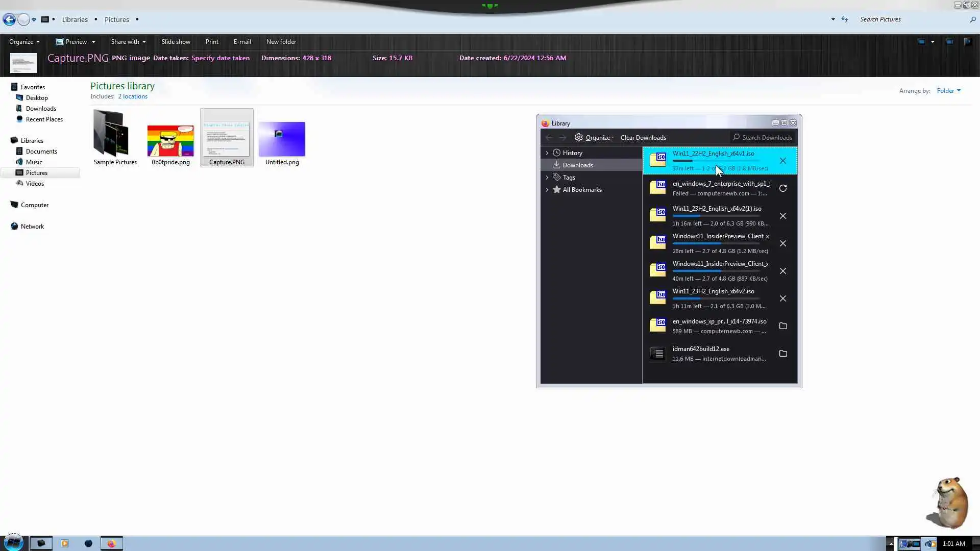Select the 0b0tpride.png thumbnail
The width and height of the screenshot is (980, 551).
pyautogui.click(x=170, y=141)
